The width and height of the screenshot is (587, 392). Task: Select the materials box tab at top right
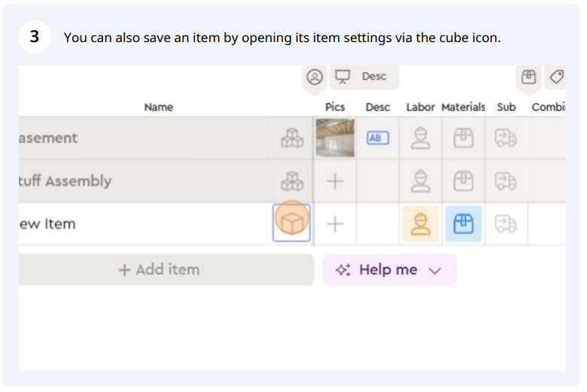528,77
